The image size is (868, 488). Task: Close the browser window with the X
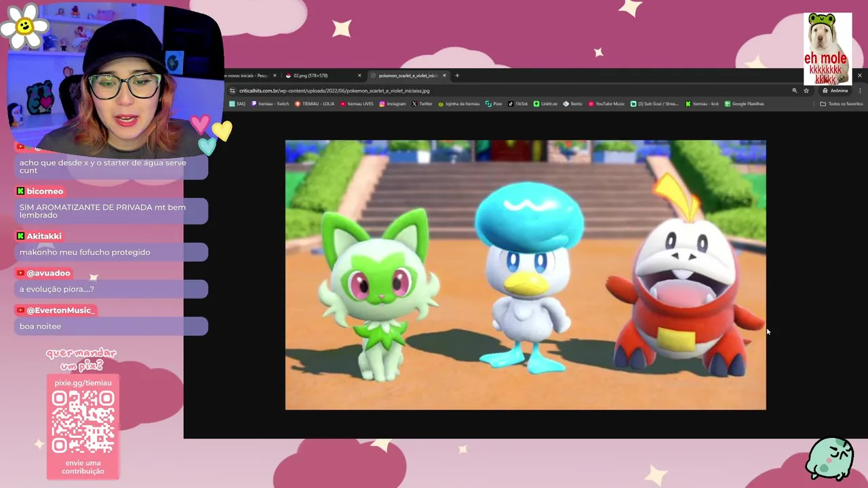point(860,75)
